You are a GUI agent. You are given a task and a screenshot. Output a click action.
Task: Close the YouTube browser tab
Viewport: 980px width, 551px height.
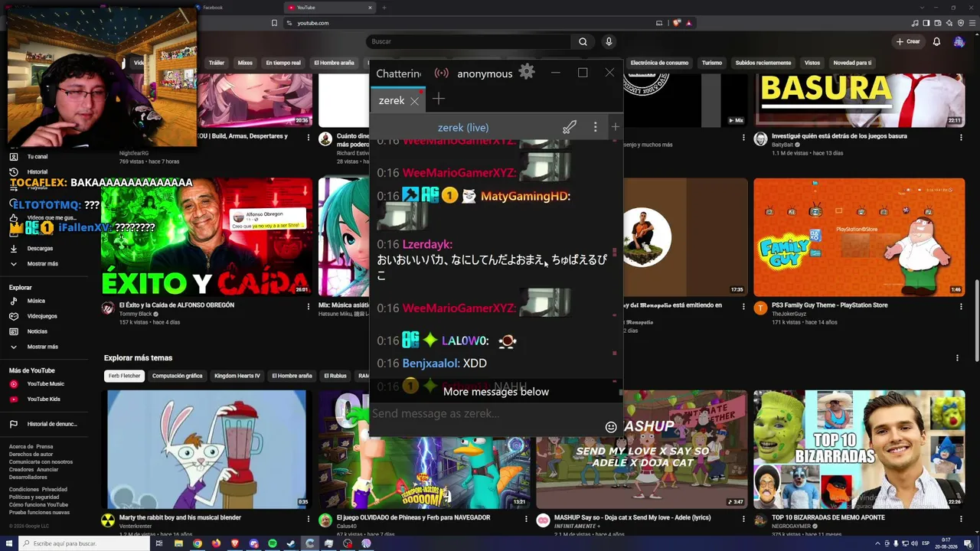370,8
